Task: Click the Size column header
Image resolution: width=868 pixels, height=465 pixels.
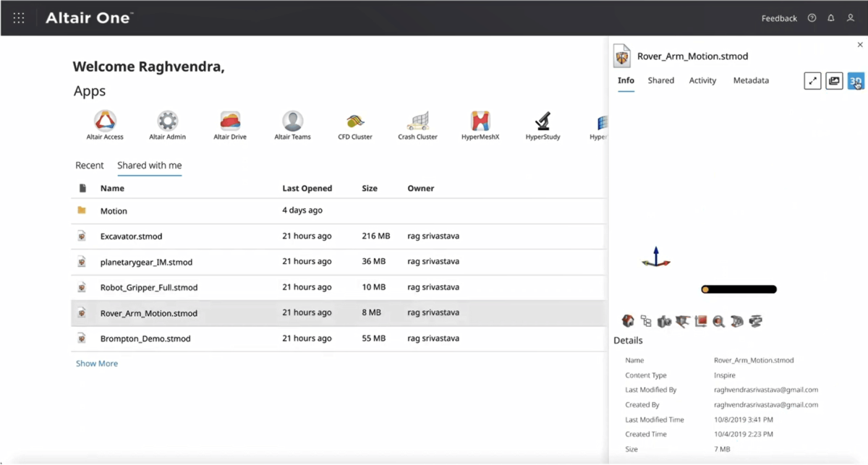Action: coord(370,189)
